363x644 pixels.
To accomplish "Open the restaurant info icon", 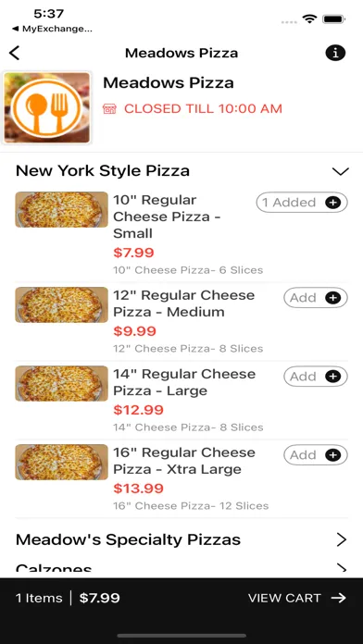I will 335,53.
